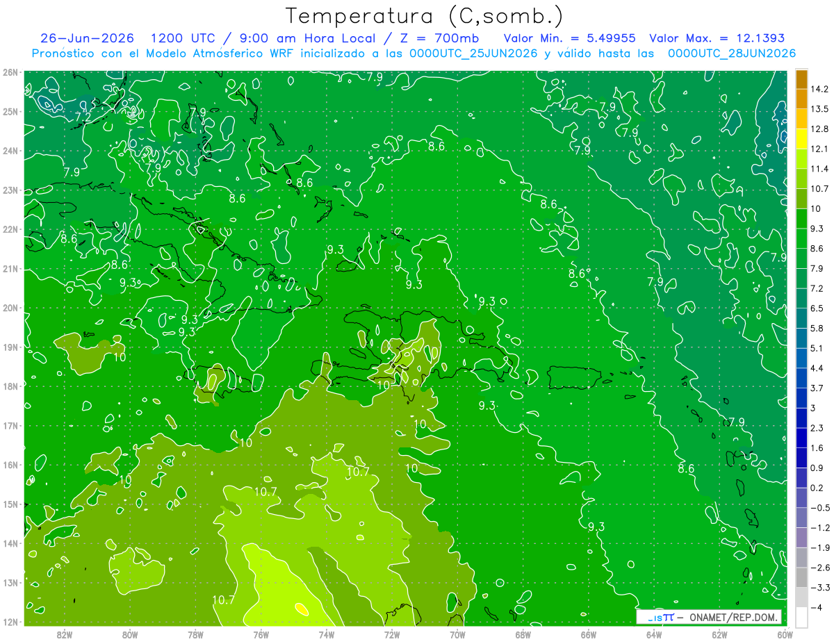Viewport: 834px width, 644px height.
Task: Click the '74W' longitude axis label
Action: tap(326, 634)
